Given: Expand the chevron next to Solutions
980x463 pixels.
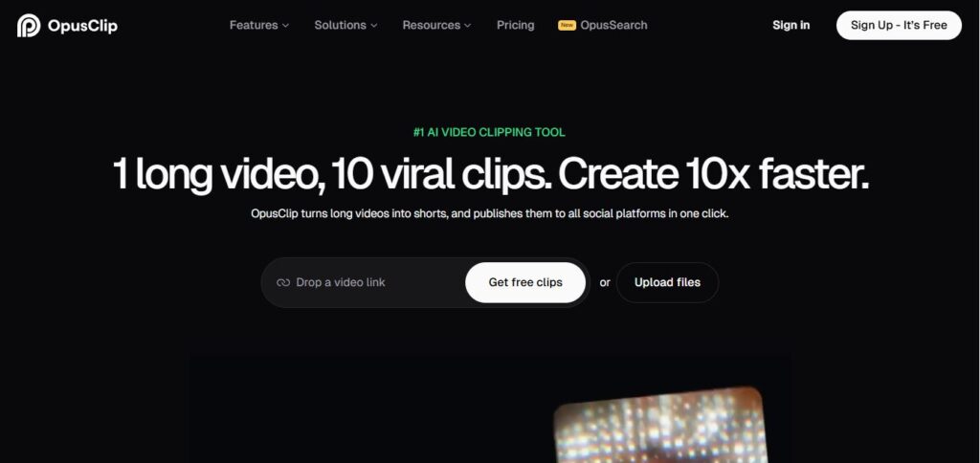Looking at the screenshot, I should [374, 26].
